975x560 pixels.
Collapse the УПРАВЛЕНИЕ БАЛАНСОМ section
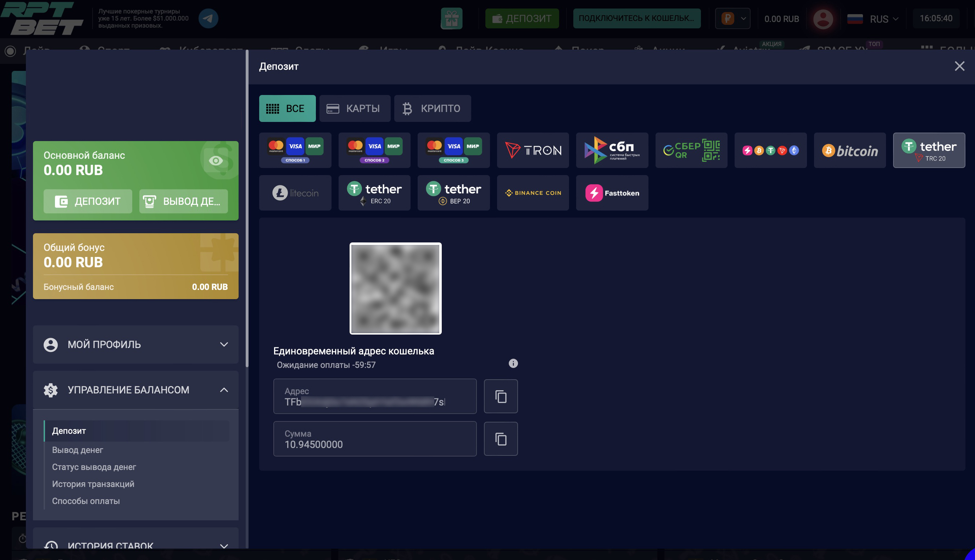click(x=135, y=390)
